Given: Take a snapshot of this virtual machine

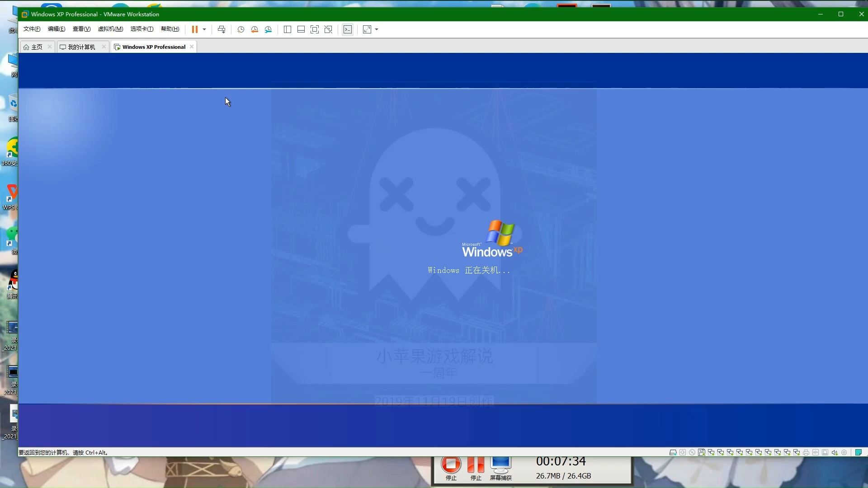Looking at the screenshot, I should coord(241,29).
